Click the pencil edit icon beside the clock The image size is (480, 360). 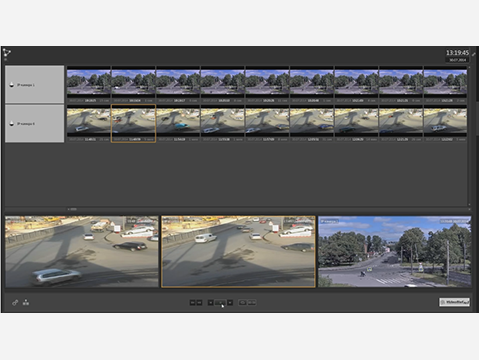click(474, 54)
